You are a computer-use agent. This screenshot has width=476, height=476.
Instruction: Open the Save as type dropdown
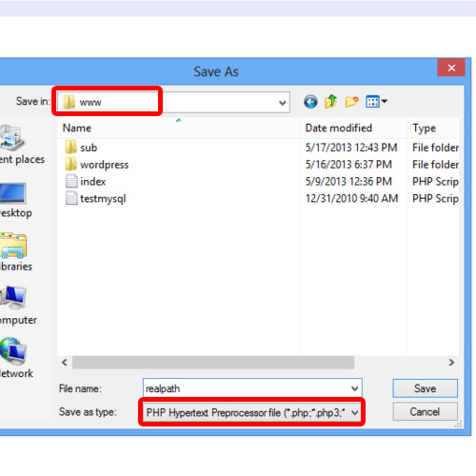point(252,412)
